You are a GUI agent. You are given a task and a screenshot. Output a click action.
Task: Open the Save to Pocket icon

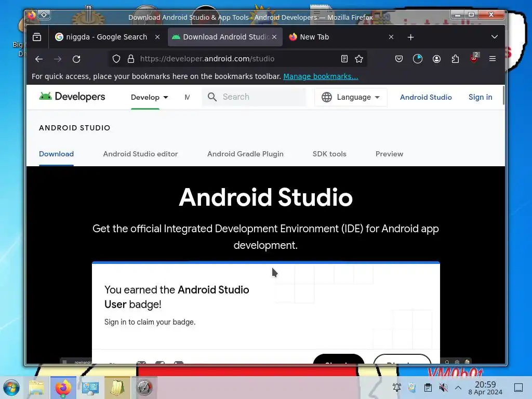coord(399,59)
